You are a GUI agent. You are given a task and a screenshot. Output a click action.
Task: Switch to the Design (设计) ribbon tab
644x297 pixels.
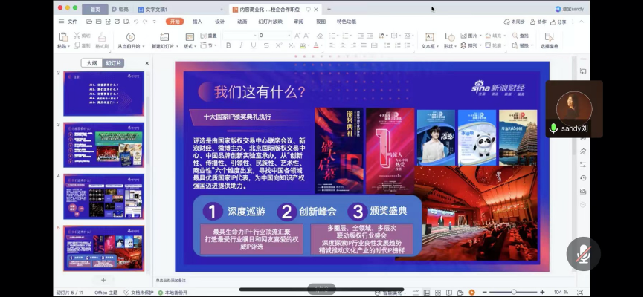coord(219,22)
